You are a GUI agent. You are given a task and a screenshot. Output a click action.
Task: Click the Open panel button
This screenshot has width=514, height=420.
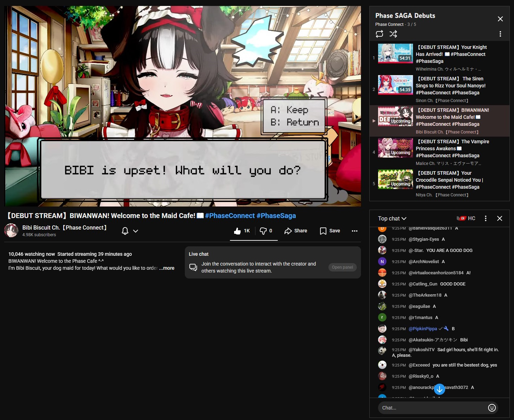coord(342,267)
